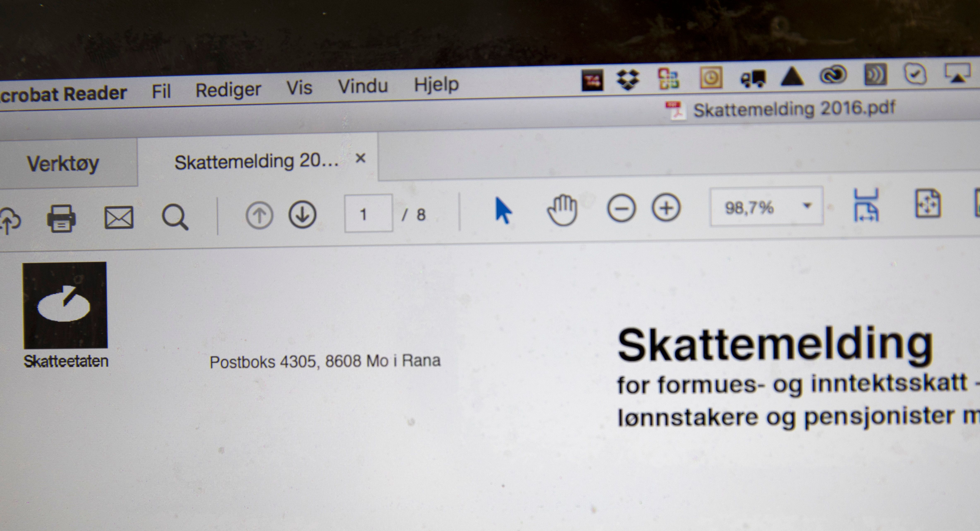Go to the next page arrow
Viewport: 980px width, 531px height.
pos(303,215)
